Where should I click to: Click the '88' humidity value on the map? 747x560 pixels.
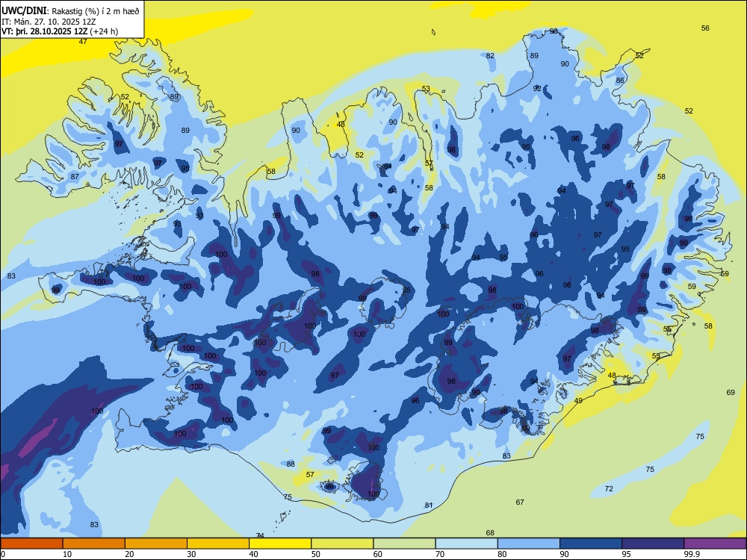point(291,464)
